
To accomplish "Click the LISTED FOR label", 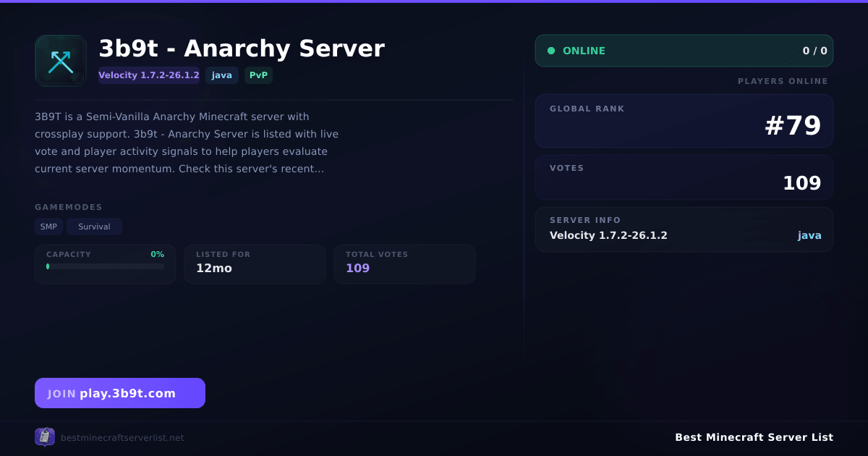I will point(223,254).
